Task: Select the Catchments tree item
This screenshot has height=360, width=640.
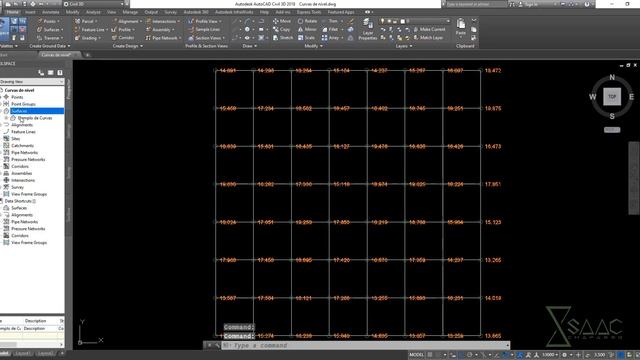Action: pos(22,146)
